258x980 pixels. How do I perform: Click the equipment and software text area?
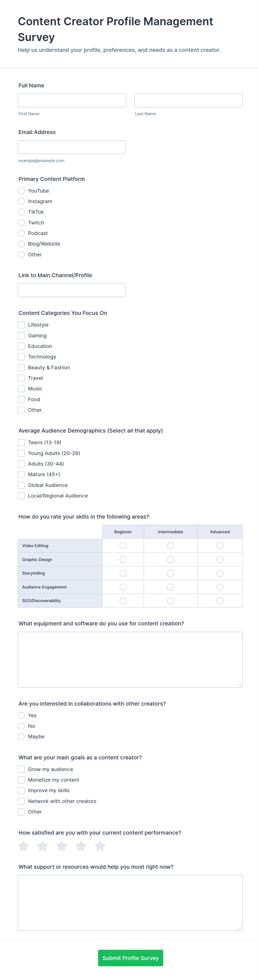point(130,660)
